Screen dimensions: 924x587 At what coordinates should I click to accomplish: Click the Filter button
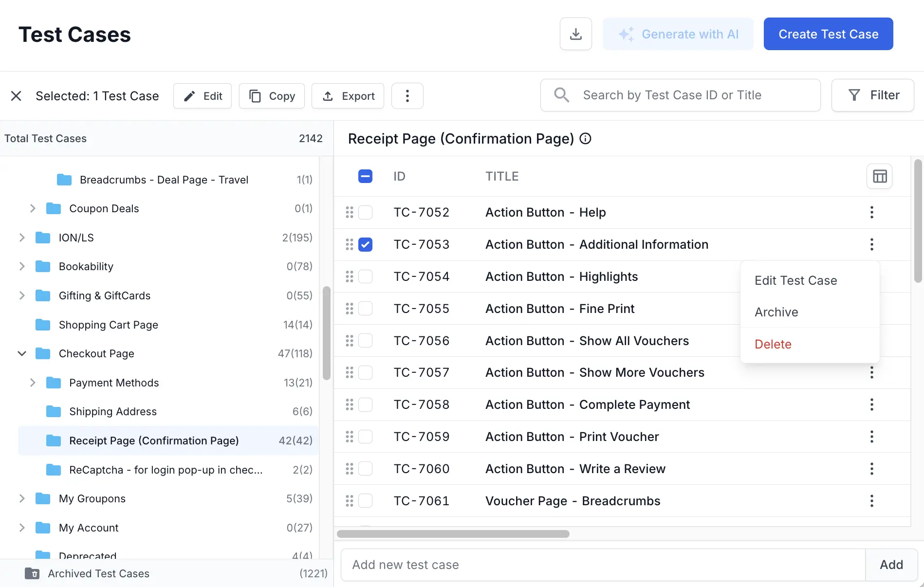click(x=872, y=95)
